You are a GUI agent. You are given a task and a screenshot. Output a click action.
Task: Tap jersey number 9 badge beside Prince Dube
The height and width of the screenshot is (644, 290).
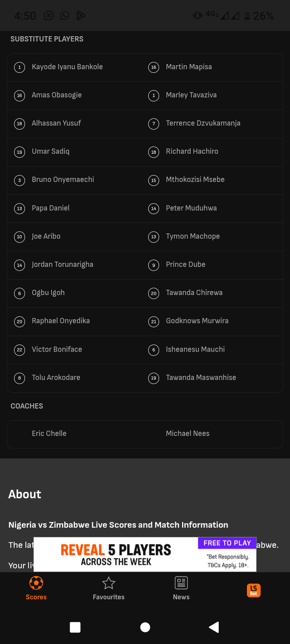coord(153,265)
